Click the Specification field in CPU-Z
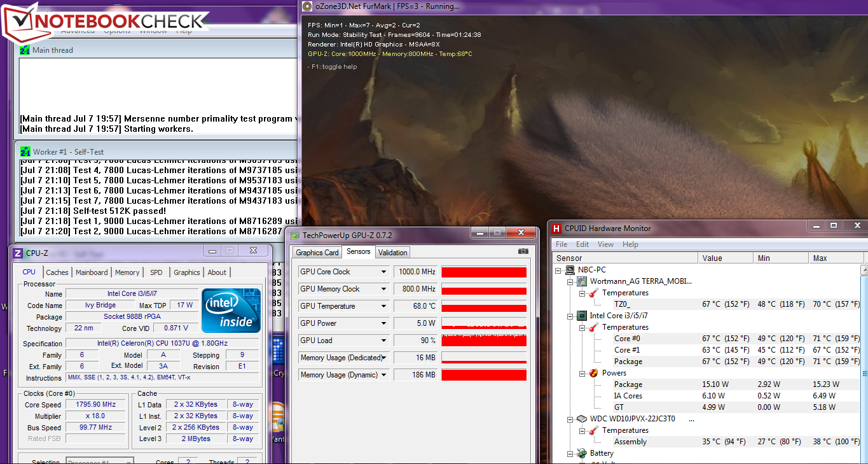 pyautogui.click(x=163, y=344)
